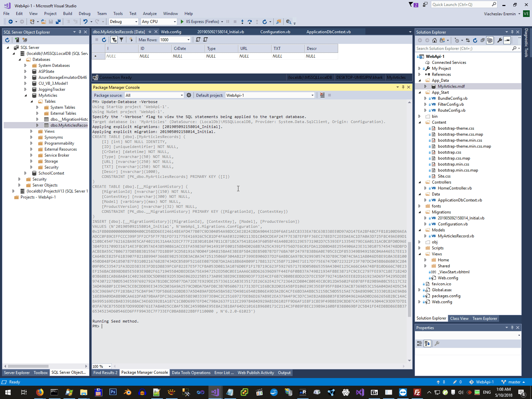This screenshot has width=532, height=399.
Task: Open FileZilla from the taskbar
Action: [x=417, y=392]
